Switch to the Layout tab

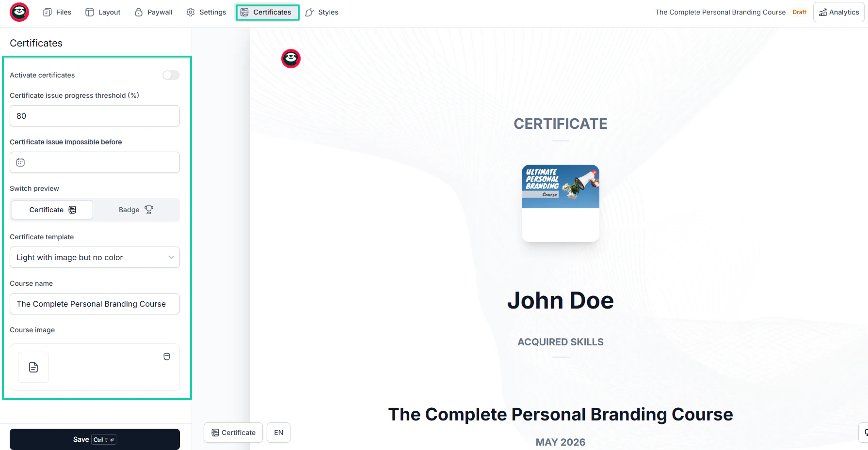pyautogui.click(x=103, y=12)
